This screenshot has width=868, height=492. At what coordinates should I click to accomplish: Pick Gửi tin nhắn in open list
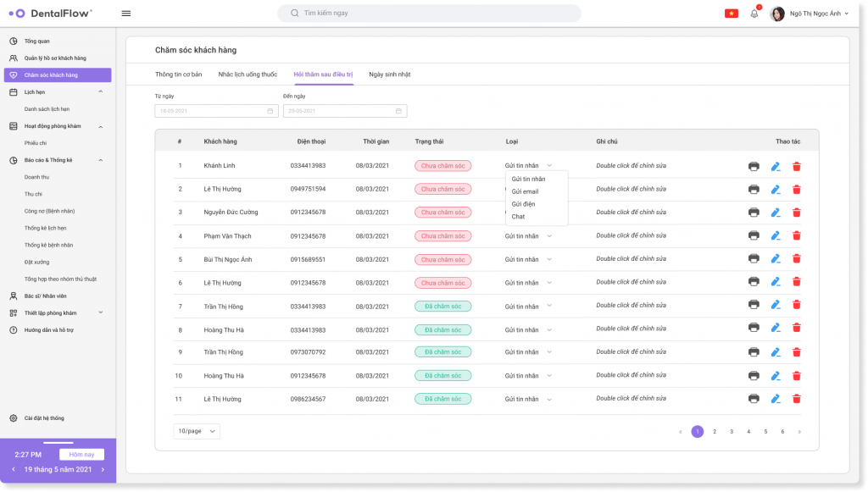528,180
